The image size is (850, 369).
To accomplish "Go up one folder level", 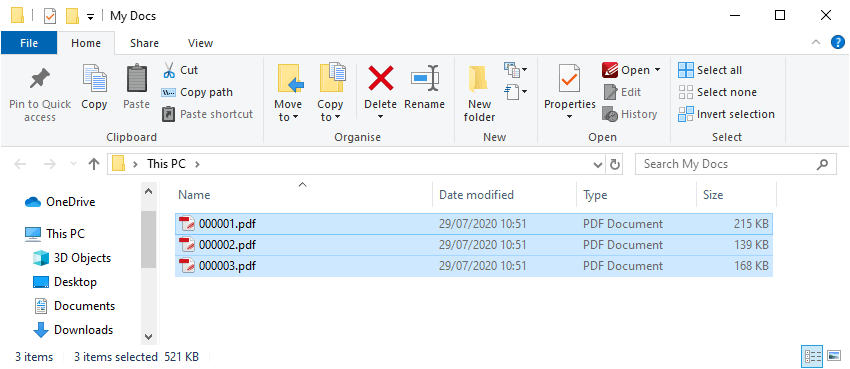I will pyautogui.click(x=94, y=164).
